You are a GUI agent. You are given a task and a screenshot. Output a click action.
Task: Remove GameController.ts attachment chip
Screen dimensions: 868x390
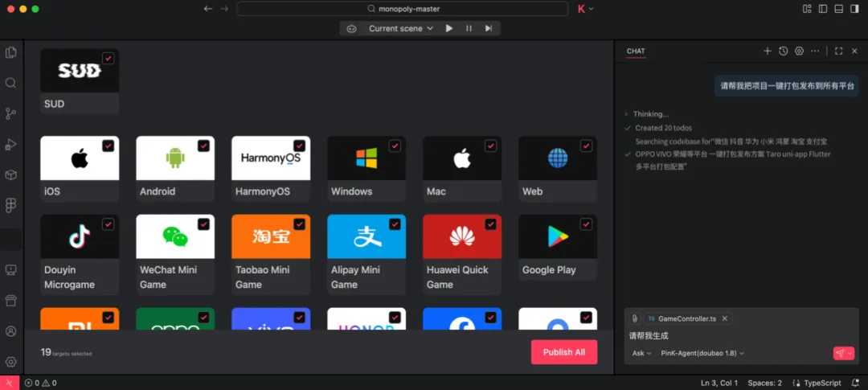[x=725, y=318]
